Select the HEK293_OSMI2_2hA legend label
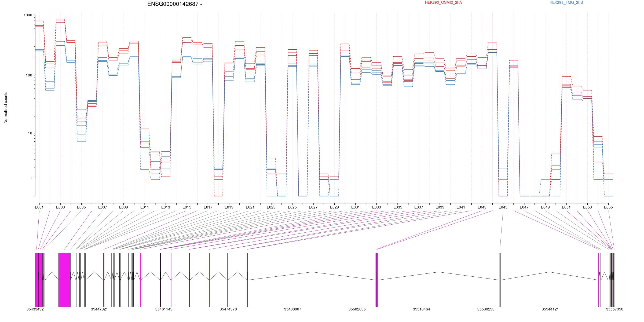 [x=444, y=2]
